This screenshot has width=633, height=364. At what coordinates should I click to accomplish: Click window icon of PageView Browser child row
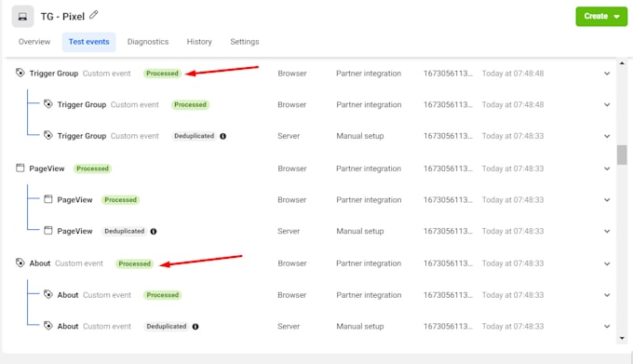pos(48,199)
